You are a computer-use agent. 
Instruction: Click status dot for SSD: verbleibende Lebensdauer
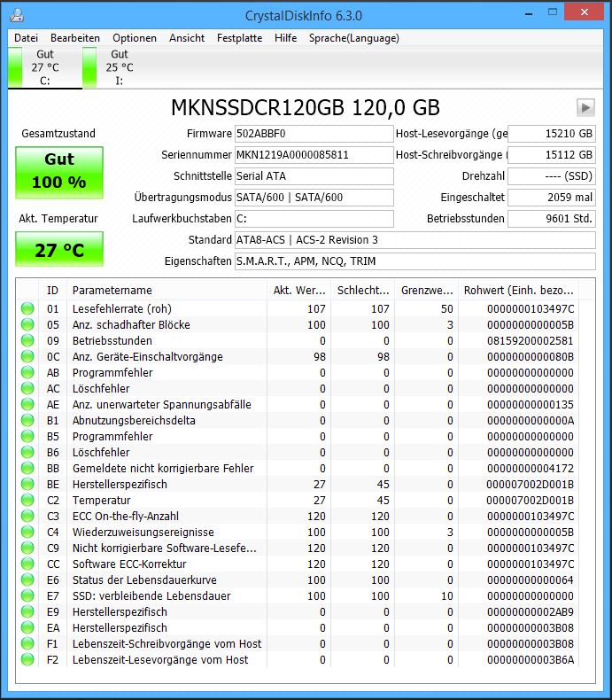27,596
